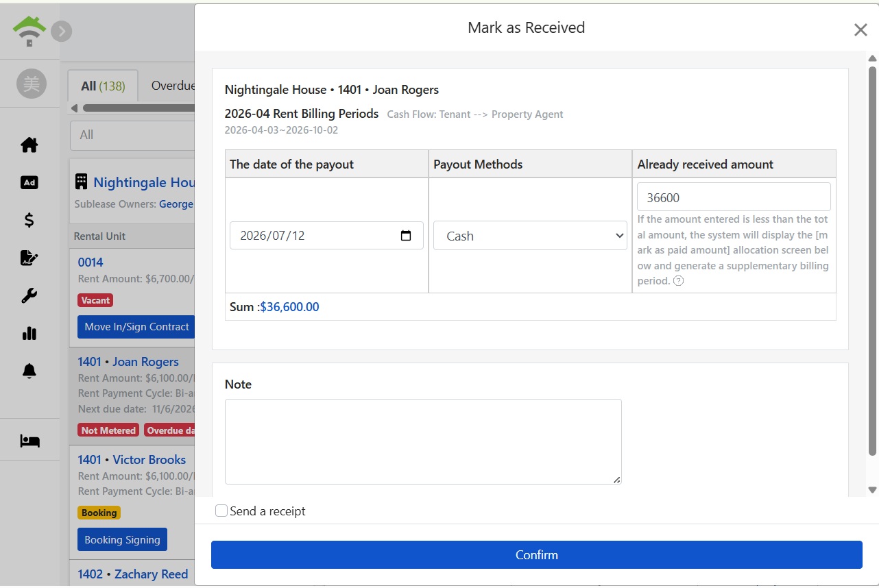Screen dimensions: 879x588
Task: Close the Mark as Received dialog
Action: (x=860, y=29)
